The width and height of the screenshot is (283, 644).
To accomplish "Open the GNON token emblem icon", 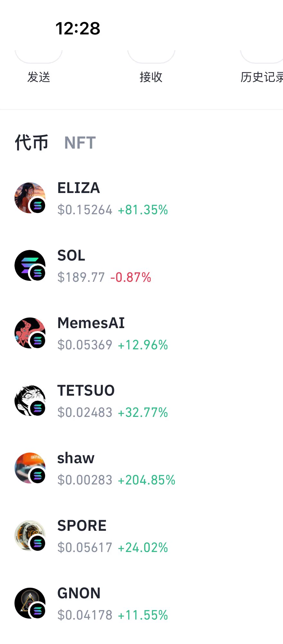I will (30, 603).
